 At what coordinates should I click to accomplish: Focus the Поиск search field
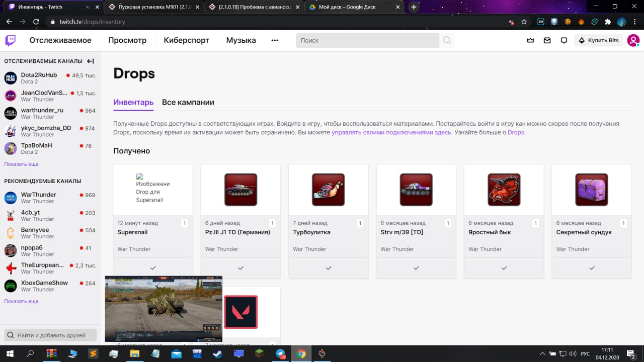pos(367,40)
